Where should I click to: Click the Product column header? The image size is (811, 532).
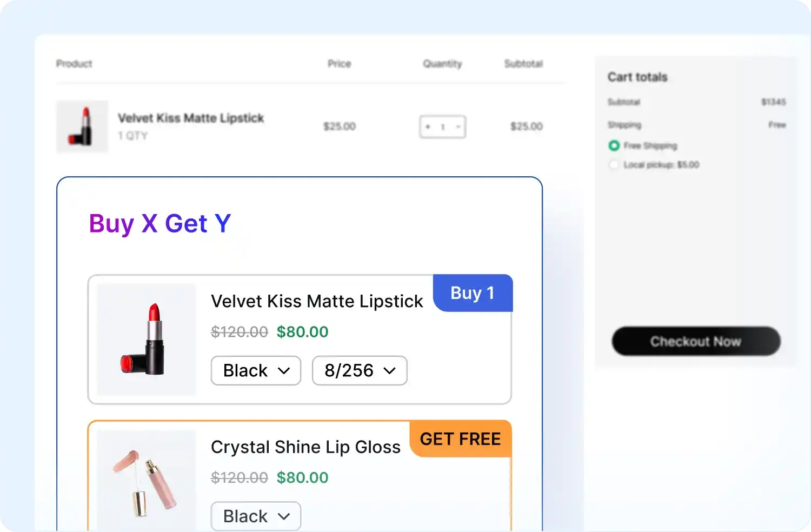[x=74, y=63]
